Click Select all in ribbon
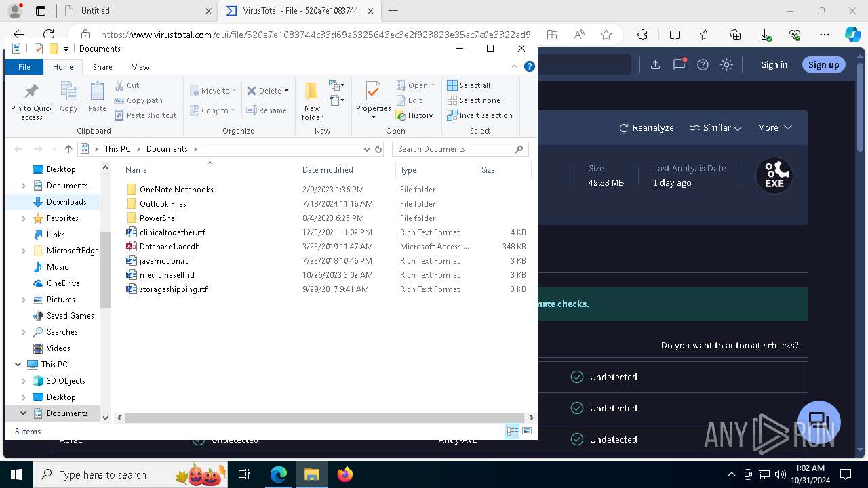 click(469, 85)
